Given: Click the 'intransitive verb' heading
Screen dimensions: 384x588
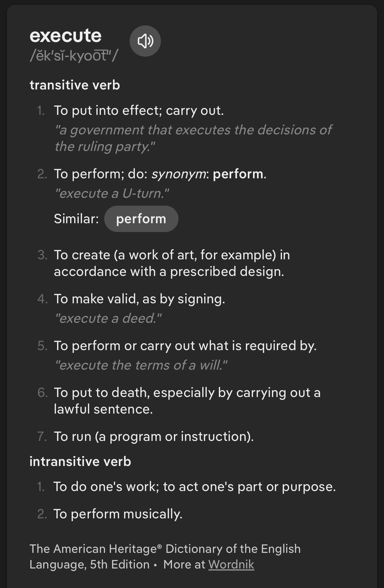Looking at the screenshot, I should pos(80,461).
